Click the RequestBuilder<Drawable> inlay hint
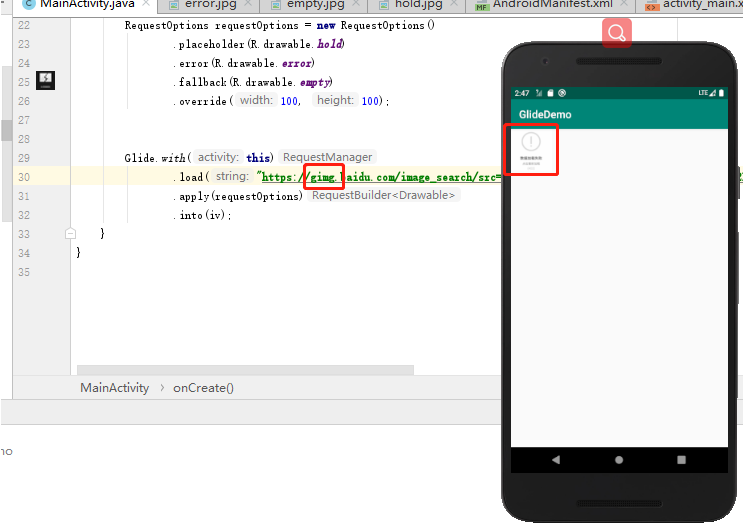 click(x=383, y=195)
